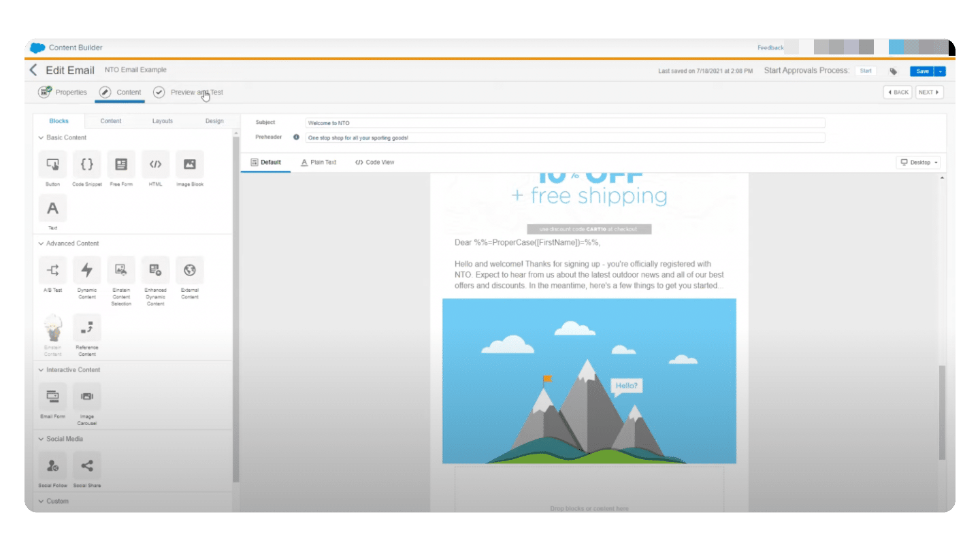This screenshot has height=551, width=980.
Task: Pick the Free Form block
Action: pyautogui.click(x=121, y=164)
